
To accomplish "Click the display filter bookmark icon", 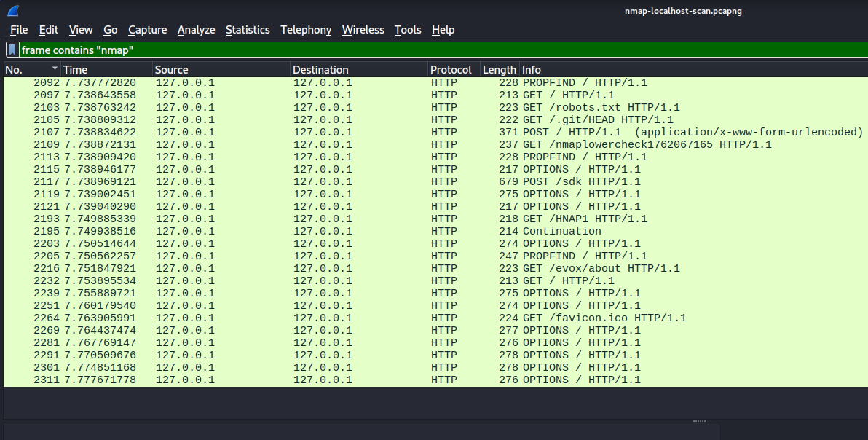I will [x=12, y=50].
